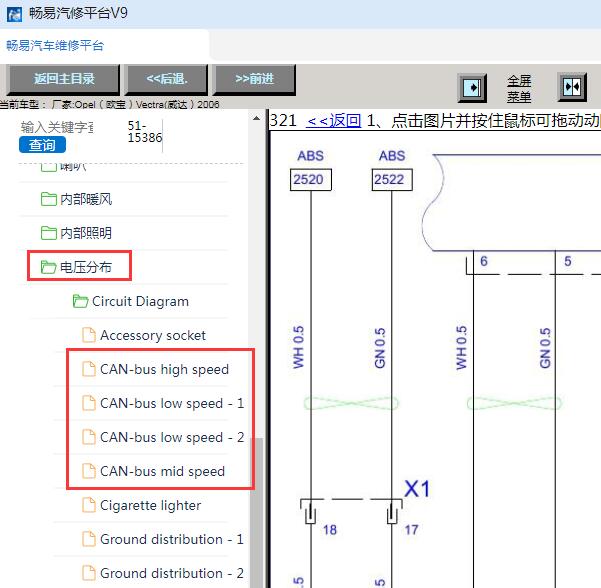Screen dimensions: 601x588
Task: Click the X1 connector label
Action: click(417, 489)
